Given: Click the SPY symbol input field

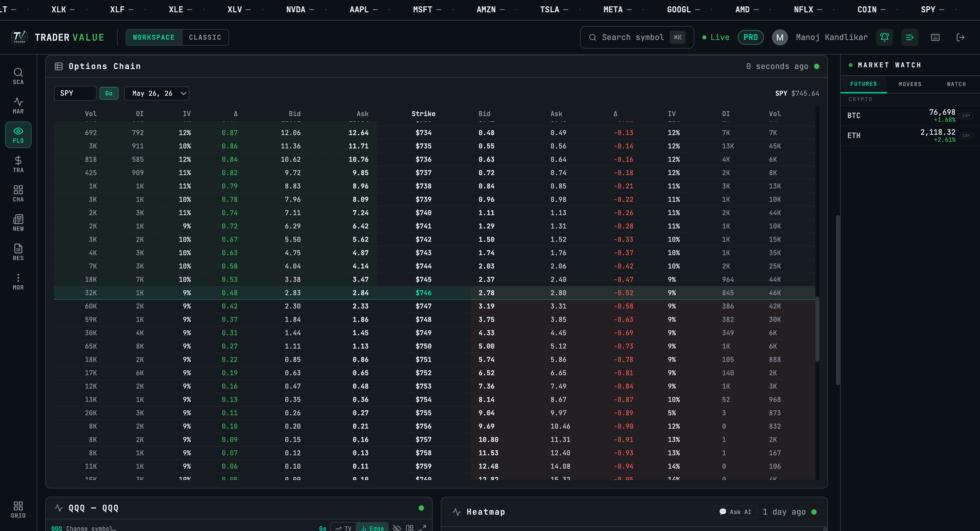Looking at the screenshot, I should (75, 93).
